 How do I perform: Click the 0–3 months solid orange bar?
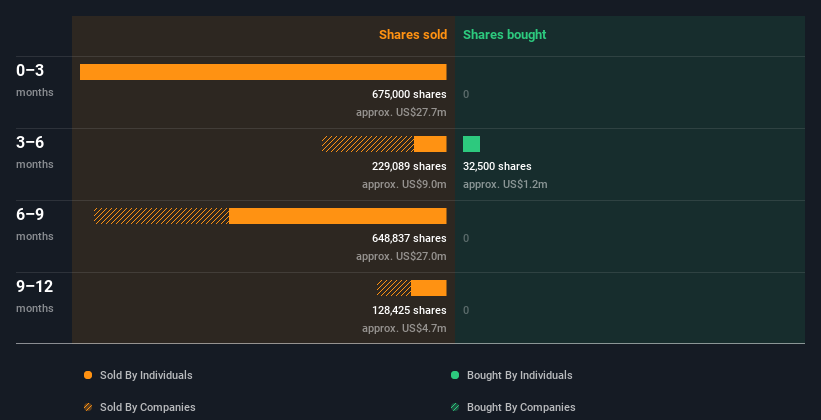tap(263, 72)
